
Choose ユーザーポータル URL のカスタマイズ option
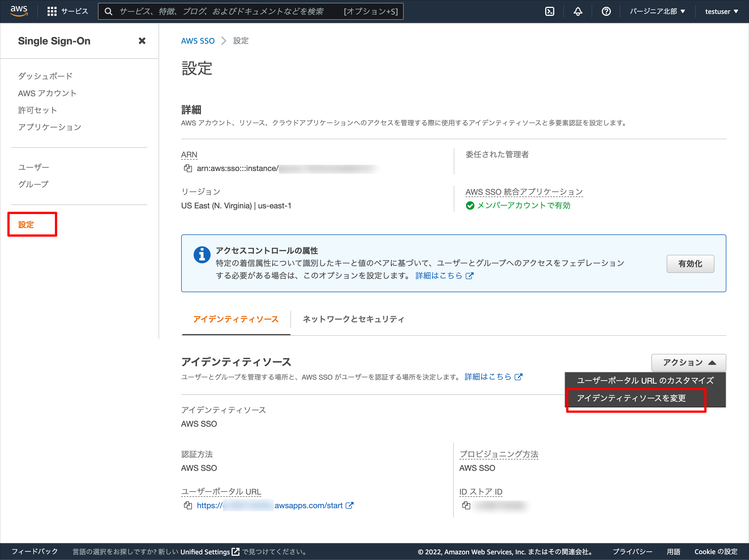point(645,381)
